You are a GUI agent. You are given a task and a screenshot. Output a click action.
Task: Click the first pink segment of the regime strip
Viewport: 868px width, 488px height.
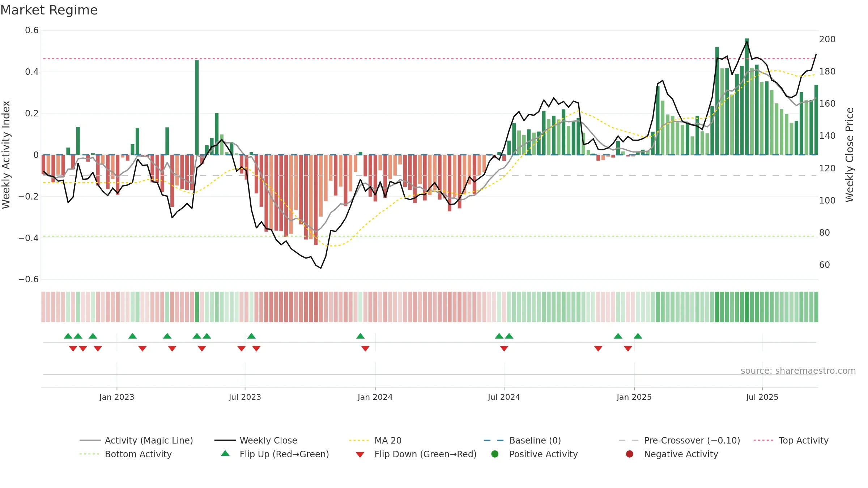pyautogui.click(x=43, y=307)
